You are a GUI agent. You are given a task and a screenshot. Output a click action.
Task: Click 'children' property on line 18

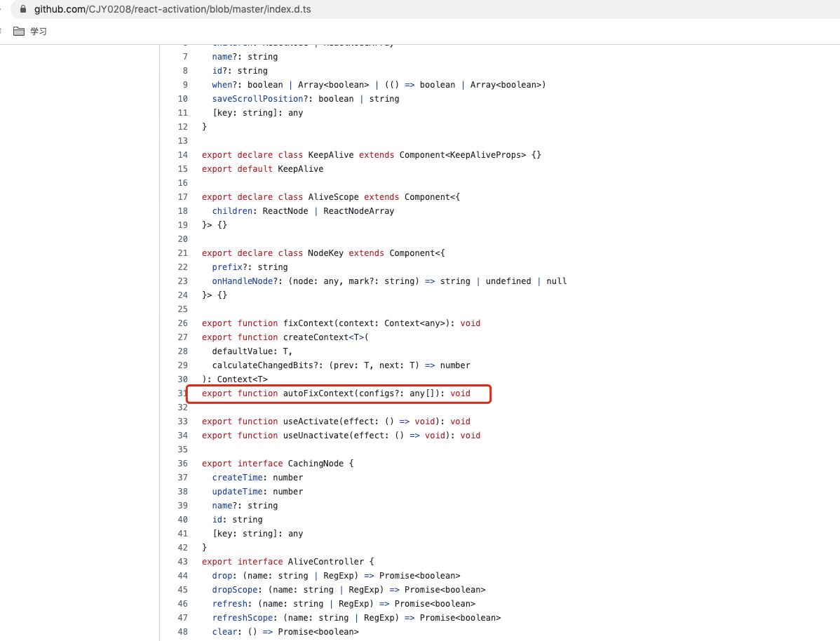(x=232, y=211)
